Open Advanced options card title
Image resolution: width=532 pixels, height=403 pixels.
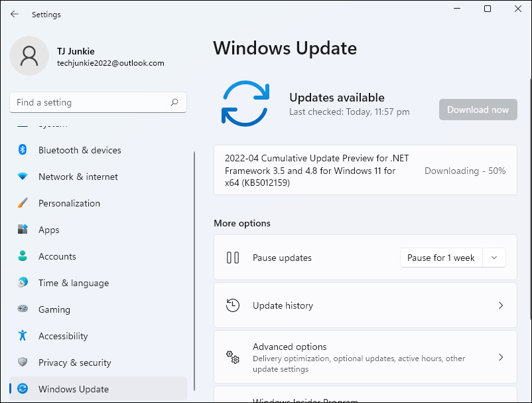(289, 347)
